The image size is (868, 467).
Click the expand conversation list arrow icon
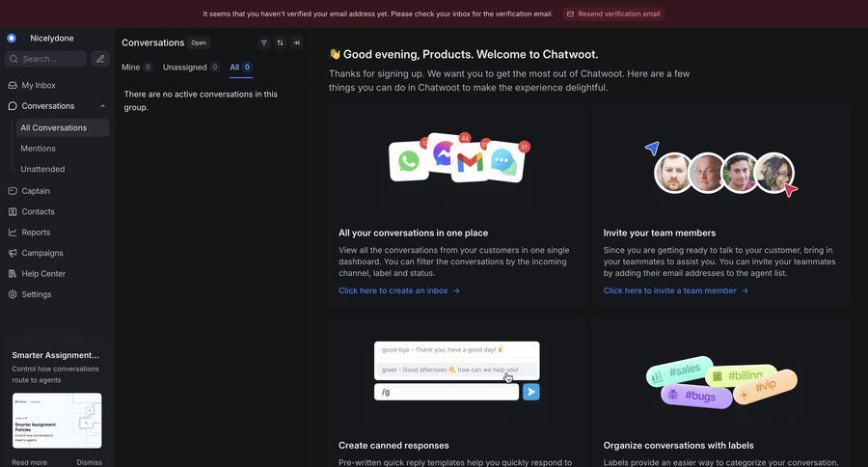[x=296, y=42]
